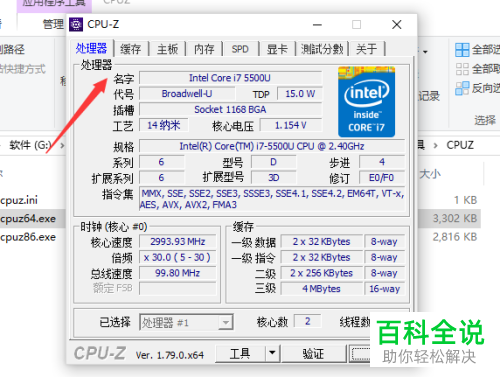The image size is (500, 377).
Task: Expand the 工具 button dropdown arrow
Action: (272, 353)
